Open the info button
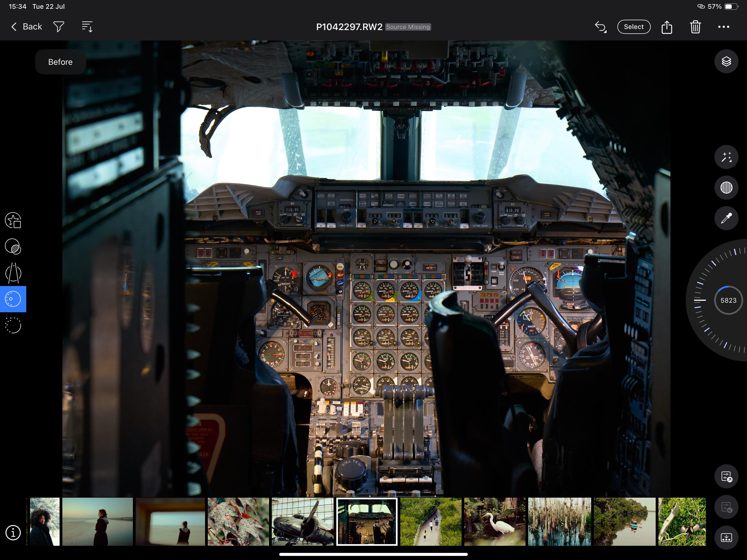The image size is (747, 560). point(13,533)
